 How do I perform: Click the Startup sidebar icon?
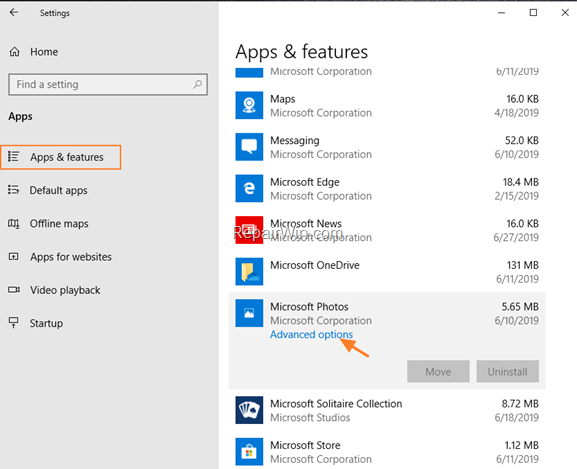14,323
